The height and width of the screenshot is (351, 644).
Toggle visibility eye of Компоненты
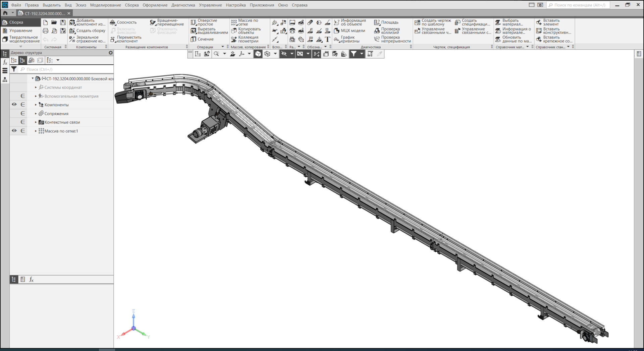coord(14,105)
